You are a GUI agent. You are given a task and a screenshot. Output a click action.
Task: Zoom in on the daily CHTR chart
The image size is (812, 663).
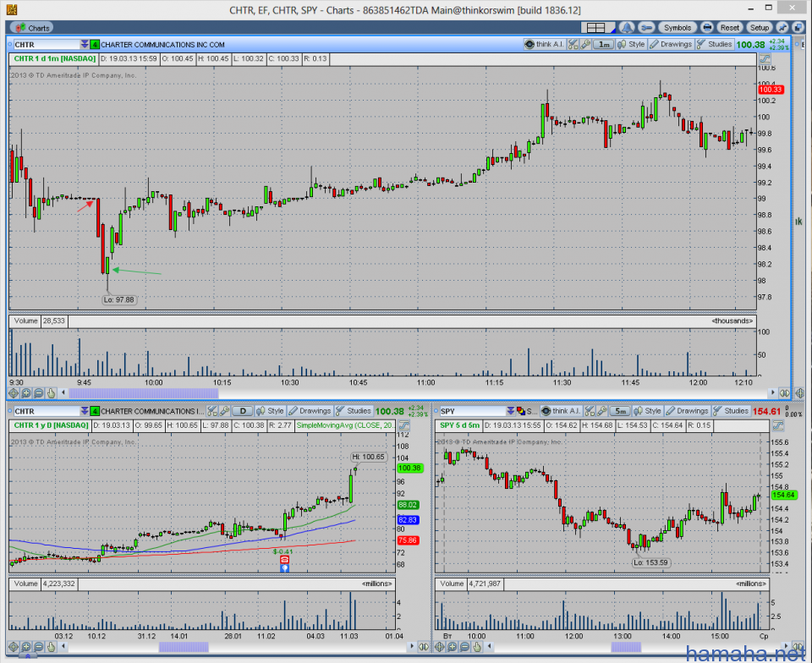click(26, 646)
